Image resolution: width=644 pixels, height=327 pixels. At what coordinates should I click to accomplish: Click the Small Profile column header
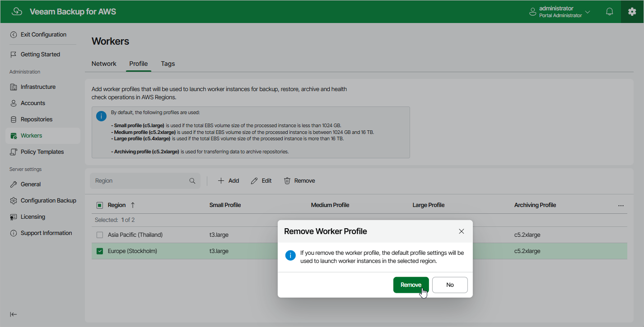(x=225, y=205)
